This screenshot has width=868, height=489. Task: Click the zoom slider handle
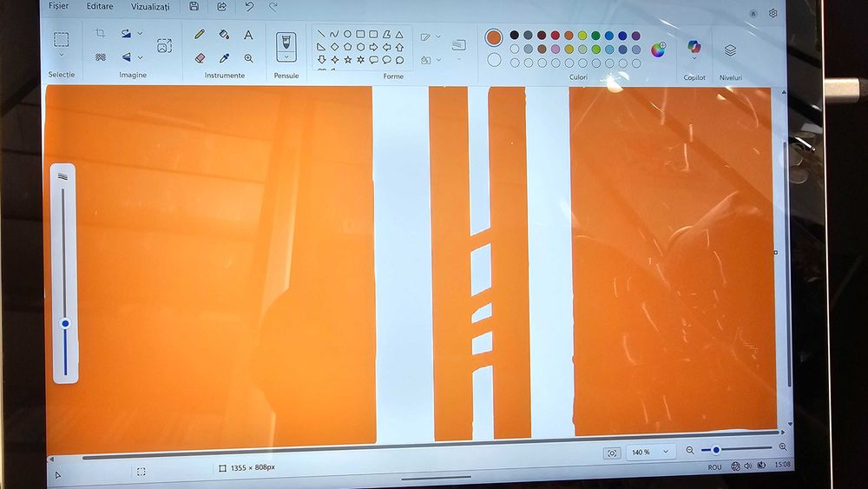(x=716, y=450)
